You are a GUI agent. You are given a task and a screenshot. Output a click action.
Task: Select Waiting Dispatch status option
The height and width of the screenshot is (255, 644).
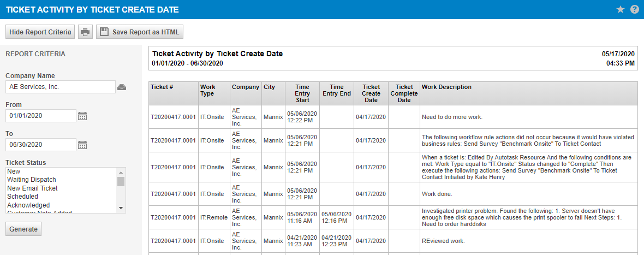32,180
